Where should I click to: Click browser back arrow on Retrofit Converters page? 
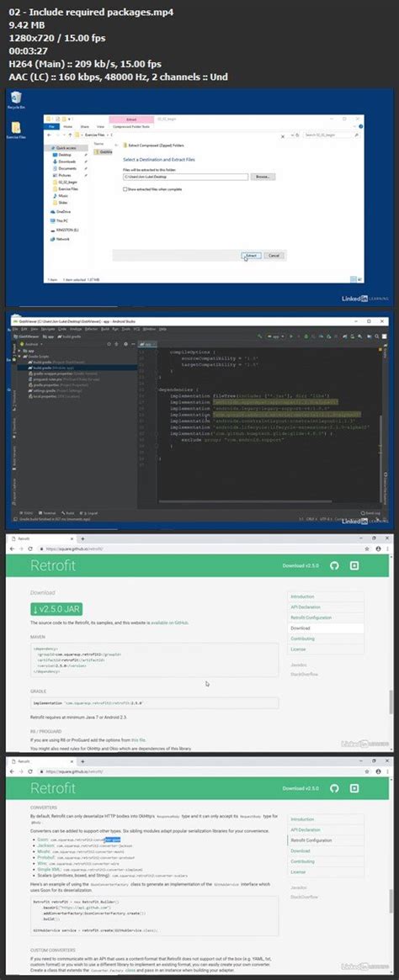coord(12,771)
